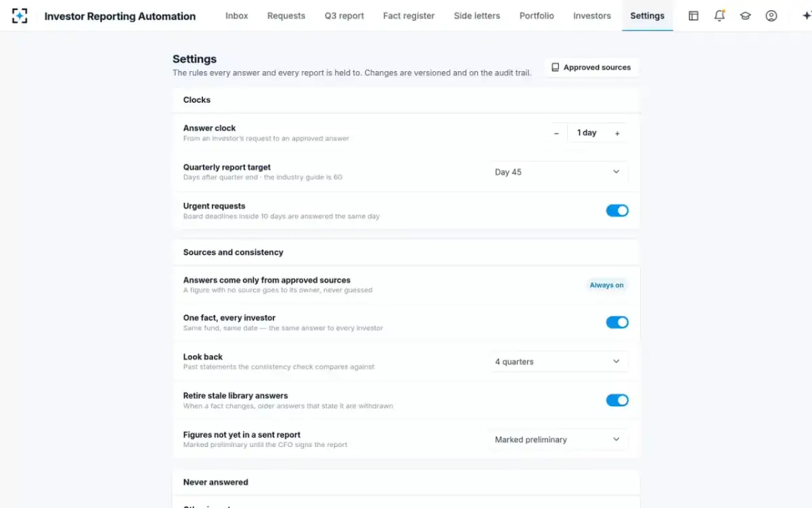This screenshot has height=508, width=812.
Task: Click the Answer clock value field "1 day"
Action: (x=587, y=133)
